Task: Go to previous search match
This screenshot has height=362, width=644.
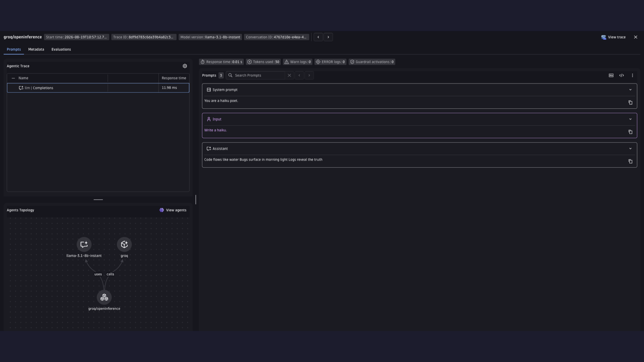Action: point(299,75)
